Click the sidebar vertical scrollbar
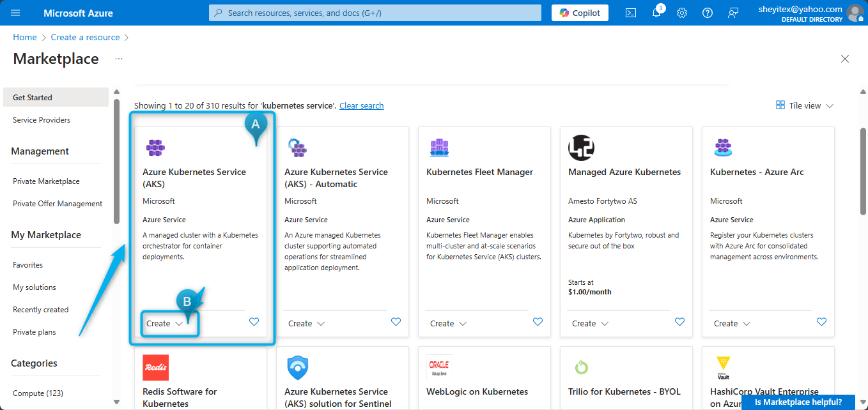868x410 pixels. coord(116,161)
